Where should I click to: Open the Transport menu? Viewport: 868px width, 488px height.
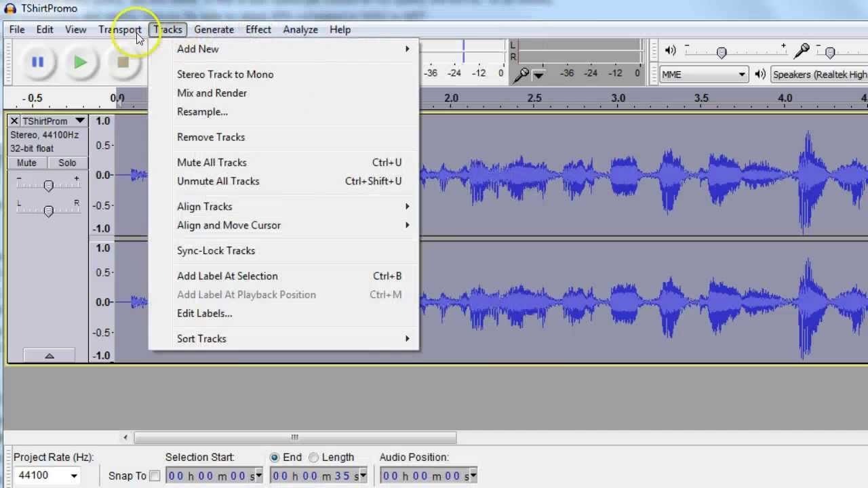tap(120, 30)
